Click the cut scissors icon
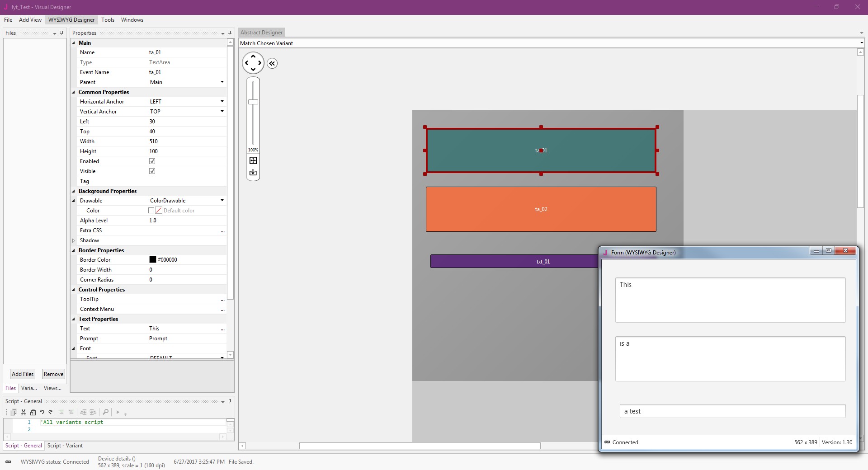The image size is (868, 470). (24, 412)
